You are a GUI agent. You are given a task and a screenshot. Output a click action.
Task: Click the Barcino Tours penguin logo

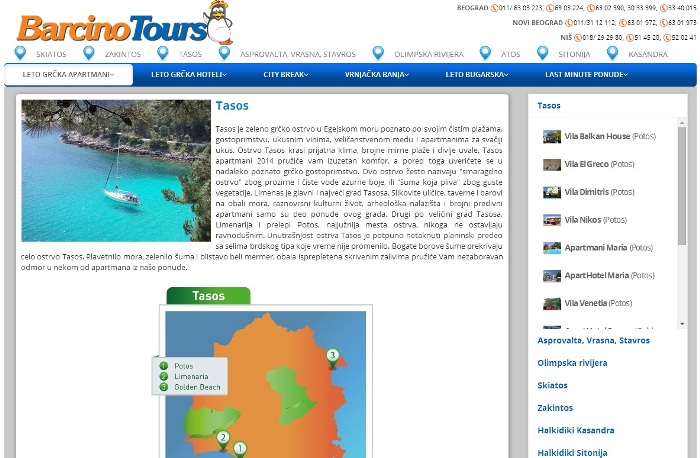125,23
